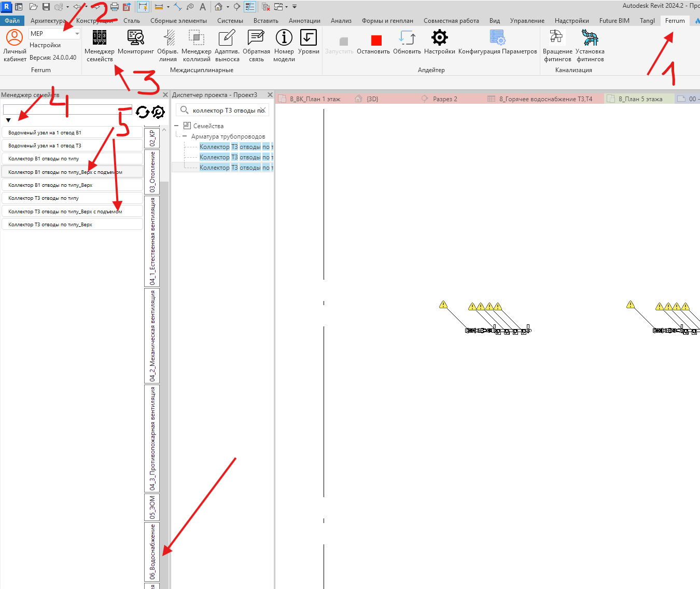
Task: Click the Вращение фитингов tool
Action: (x=557, y=46)
